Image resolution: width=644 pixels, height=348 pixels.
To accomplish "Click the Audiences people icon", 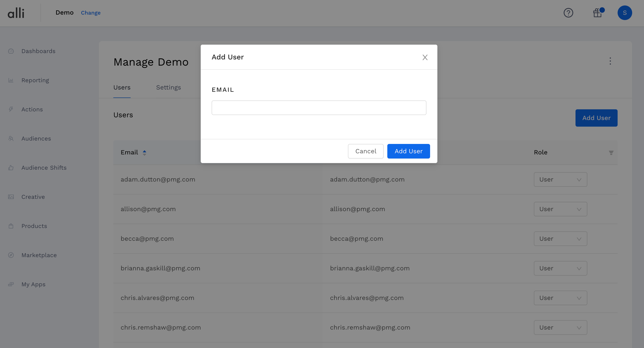I will pos(11,139).
